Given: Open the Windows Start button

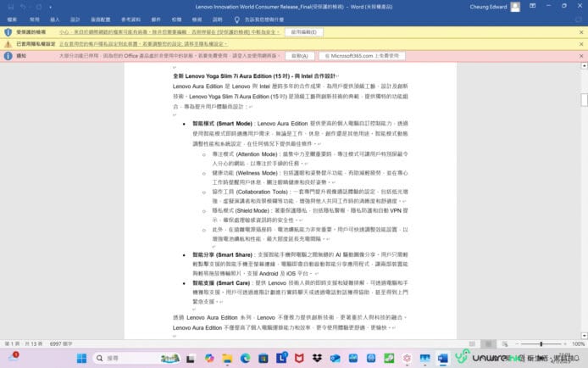Looking at the screenshot, I should (x=81, y=358).
